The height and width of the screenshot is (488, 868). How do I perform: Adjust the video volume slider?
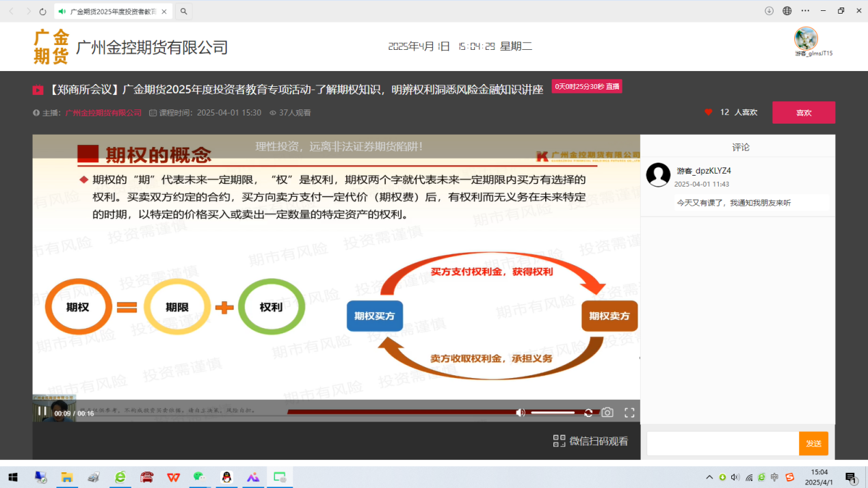click(x=553, y=413)
